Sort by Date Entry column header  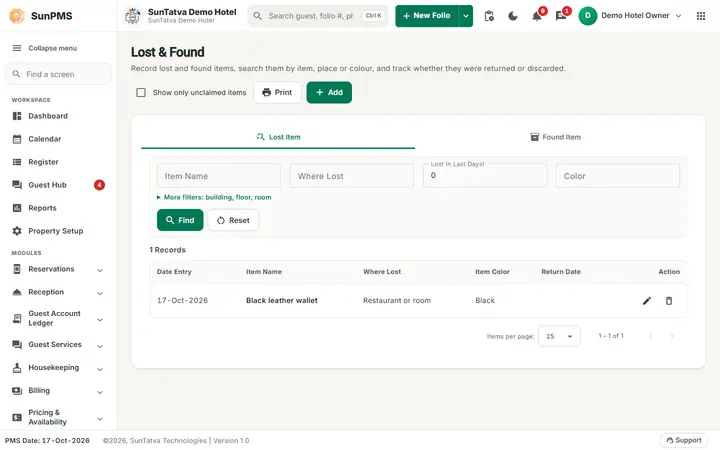click(174, 272)
